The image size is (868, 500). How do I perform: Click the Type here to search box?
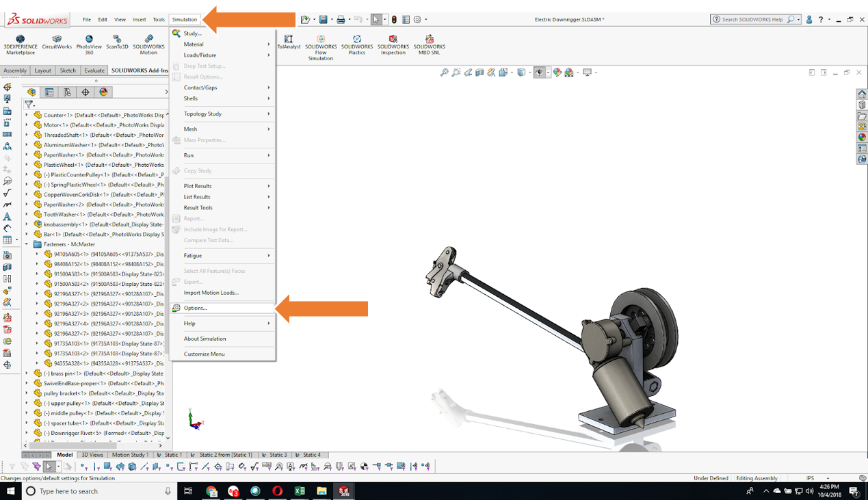point(100,491)
